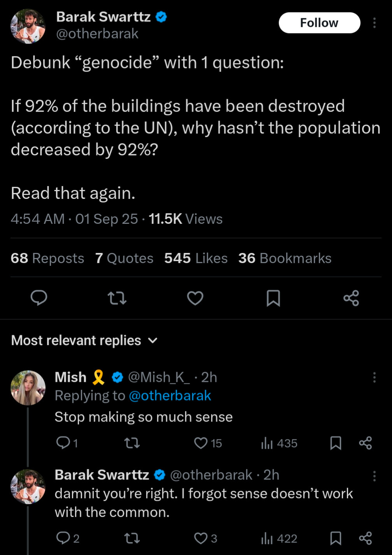This screenshot has width=392, height=555.
Task: Like Mish's reply
Action: pyautogui.click(x=201, y=443)
